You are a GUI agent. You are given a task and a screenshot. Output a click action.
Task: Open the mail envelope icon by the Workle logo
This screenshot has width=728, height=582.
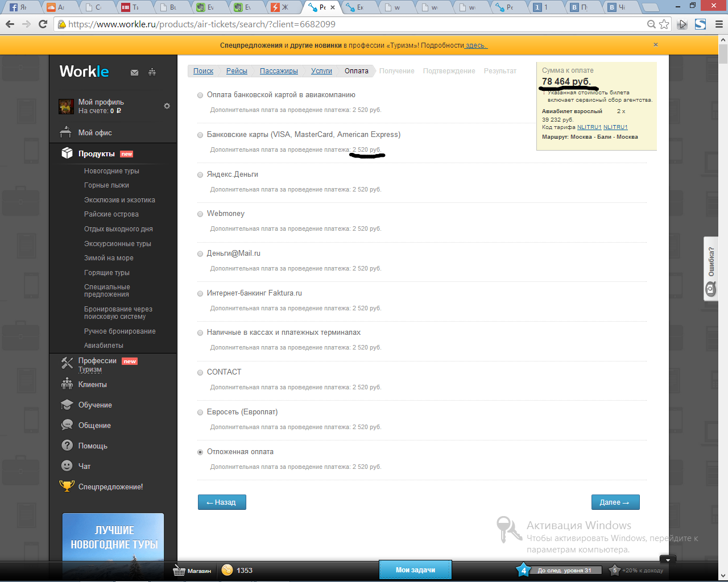134,72
